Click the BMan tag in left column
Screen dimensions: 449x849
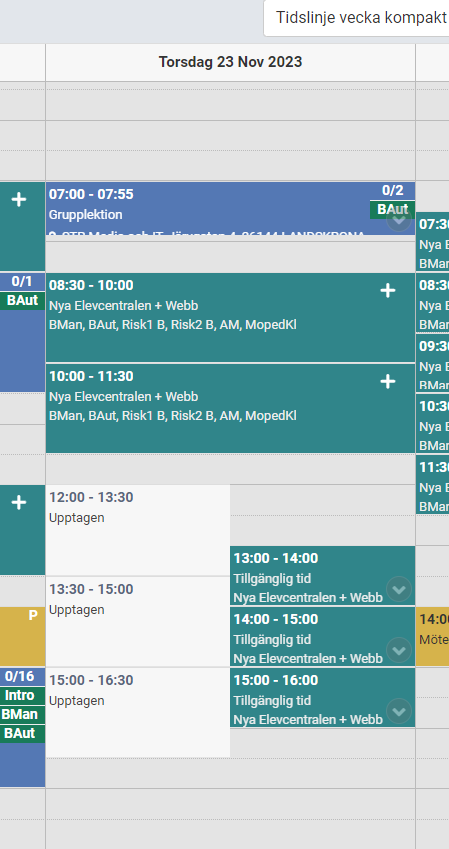tap(22, 714)
